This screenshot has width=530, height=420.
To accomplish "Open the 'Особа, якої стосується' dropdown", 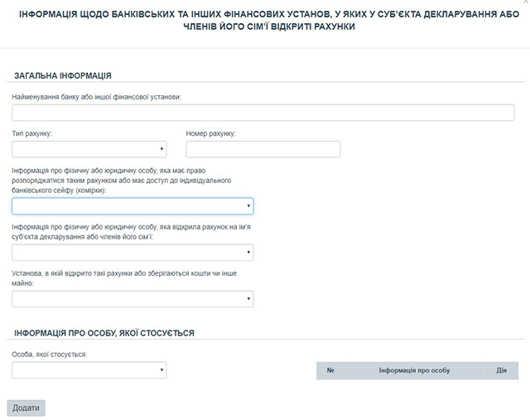I will [89, 370].
